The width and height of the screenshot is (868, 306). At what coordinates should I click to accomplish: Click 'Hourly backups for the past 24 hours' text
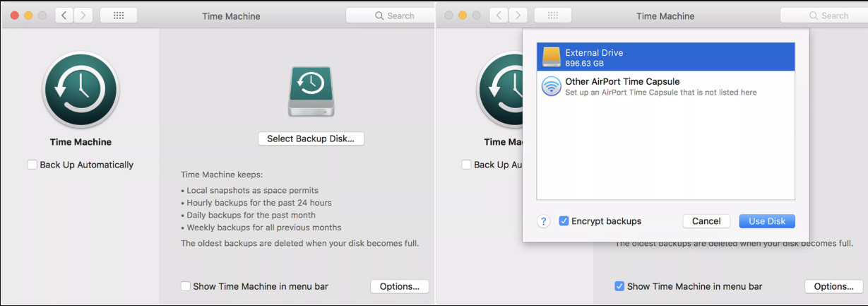(259, 203)
